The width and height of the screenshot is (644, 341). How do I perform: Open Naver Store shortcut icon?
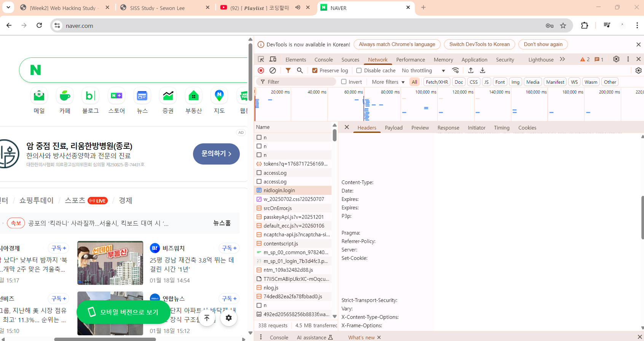tap(116, 96)
